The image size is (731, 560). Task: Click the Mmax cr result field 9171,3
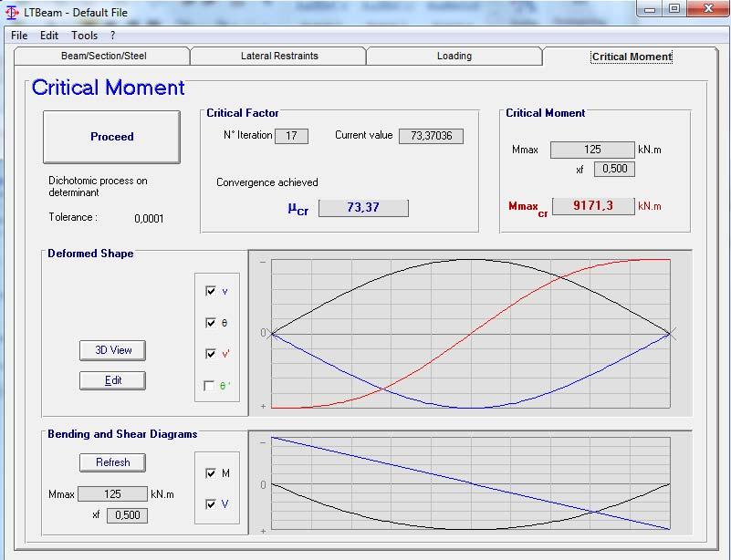point(593,206)
